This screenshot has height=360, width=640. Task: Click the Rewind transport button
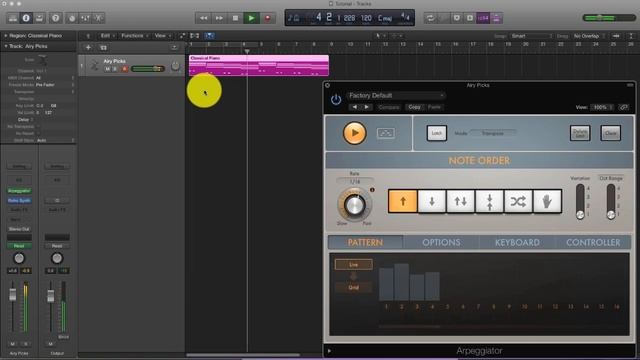coord(203,18)
